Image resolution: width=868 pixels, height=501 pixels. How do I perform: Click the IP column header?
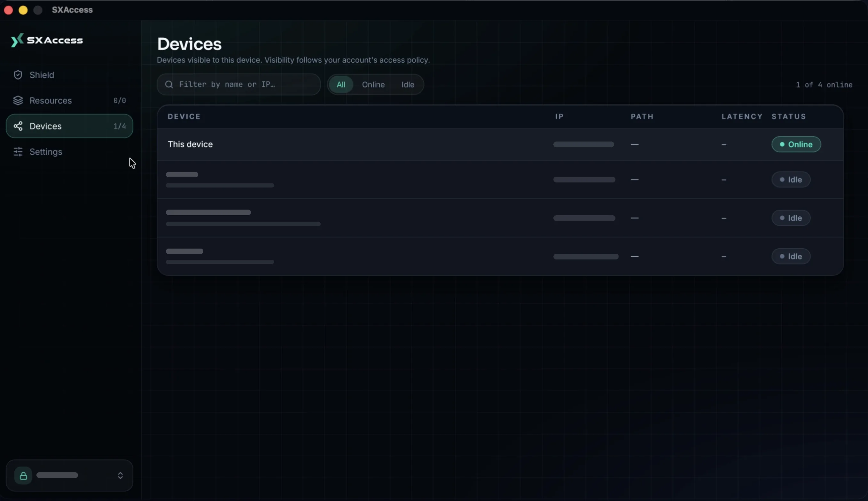559,117
